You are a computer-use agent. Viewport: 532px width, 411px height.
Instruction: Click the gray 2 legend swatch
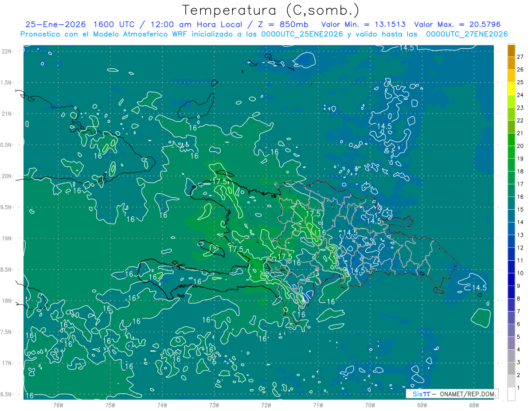(511, 381)
